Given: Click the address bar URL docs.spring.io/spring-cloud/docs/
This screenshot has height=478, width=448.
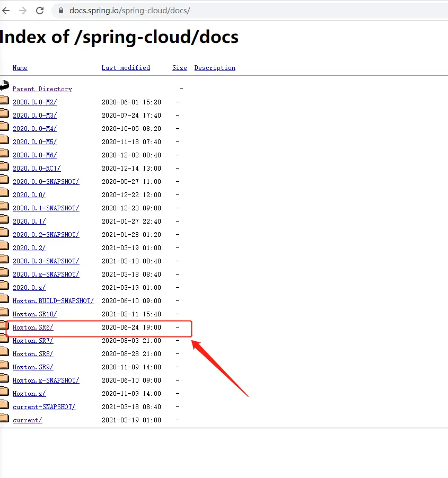Looking at the screenshot, I should click(x=129, y=11).
